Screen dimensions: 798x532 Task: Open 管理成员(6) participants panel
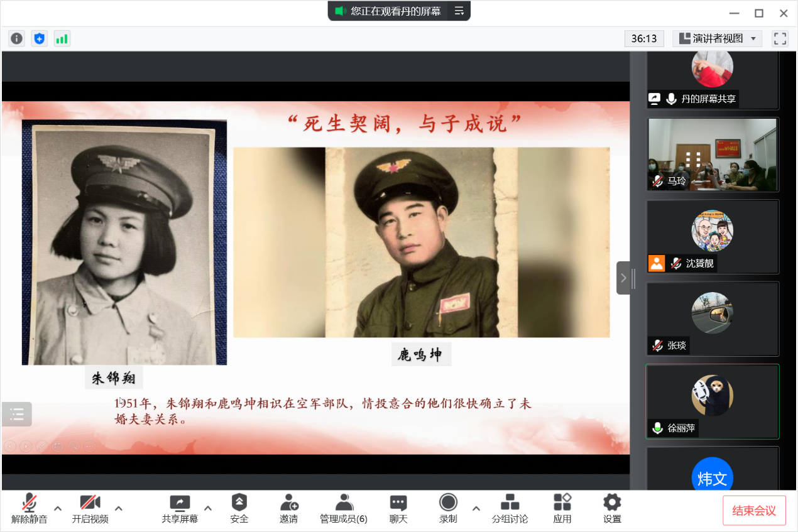344,508
